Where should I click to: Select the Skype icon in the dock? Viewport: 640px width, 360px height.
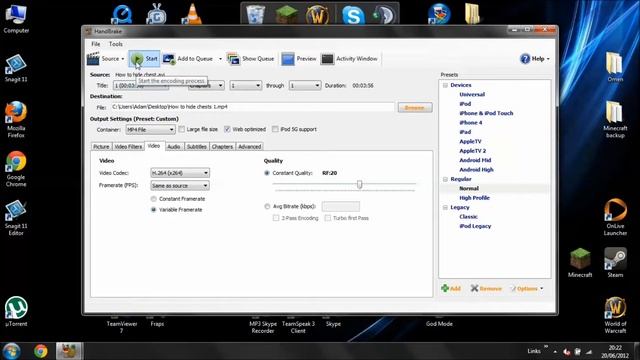(353, 16)
